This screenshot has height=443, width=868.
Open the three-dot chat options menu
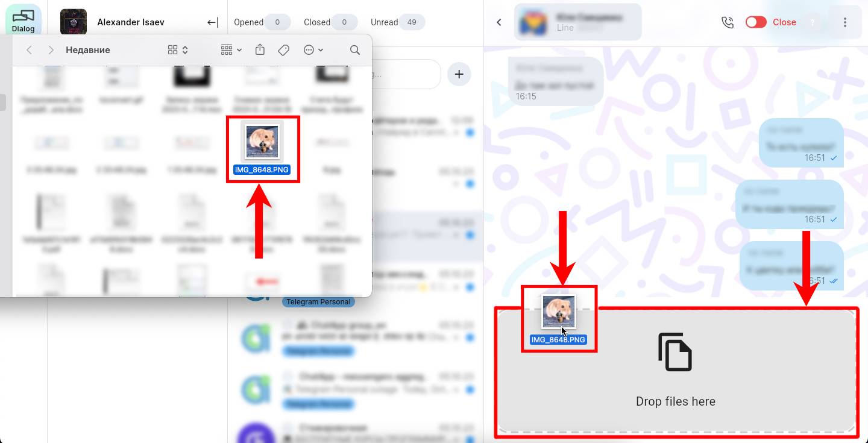tap(844, 22)
